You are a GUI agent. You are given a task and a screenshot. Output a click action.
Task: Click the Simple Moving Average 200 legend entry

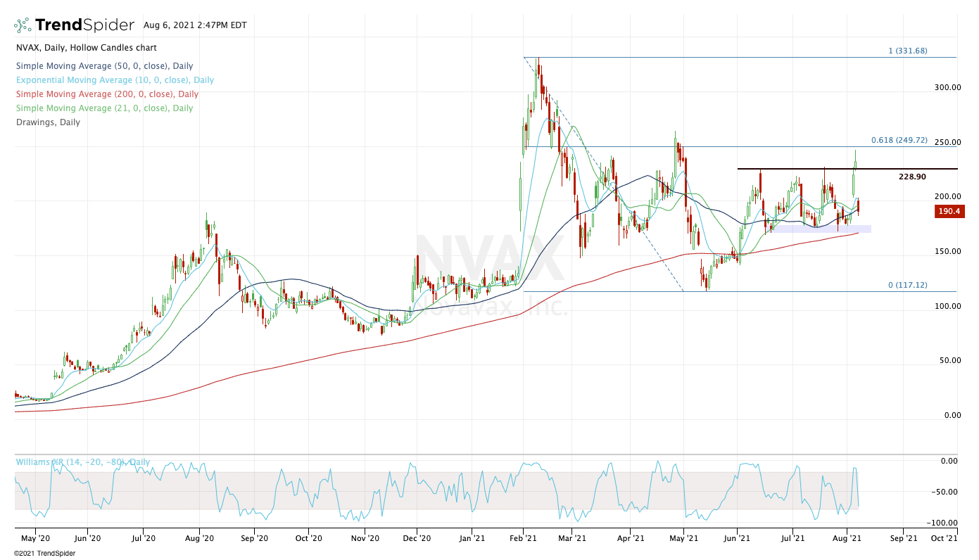pyautogui.click(x=106, y=94)
